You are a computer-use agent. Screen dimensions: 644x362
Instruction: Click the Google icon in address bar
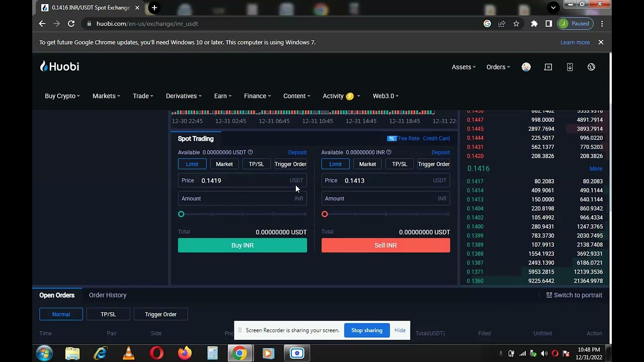(x=487, y=24)
